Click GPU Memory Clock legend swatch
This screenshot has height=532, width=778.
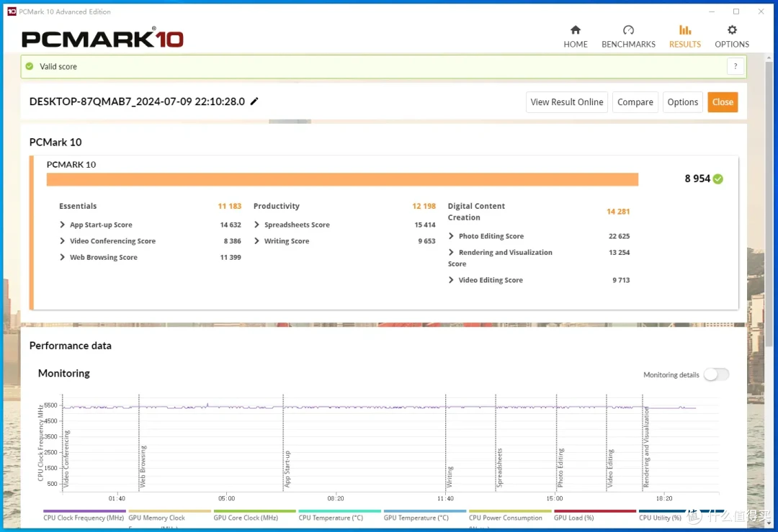click(170, 510)
